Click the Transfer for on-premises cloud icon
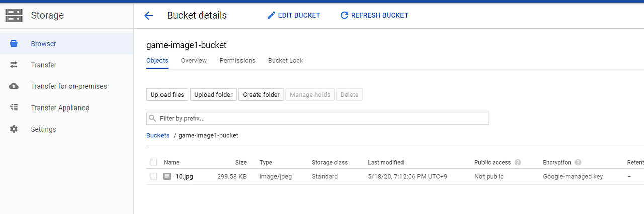Screen dimensions: 644x214 [14, 86]
